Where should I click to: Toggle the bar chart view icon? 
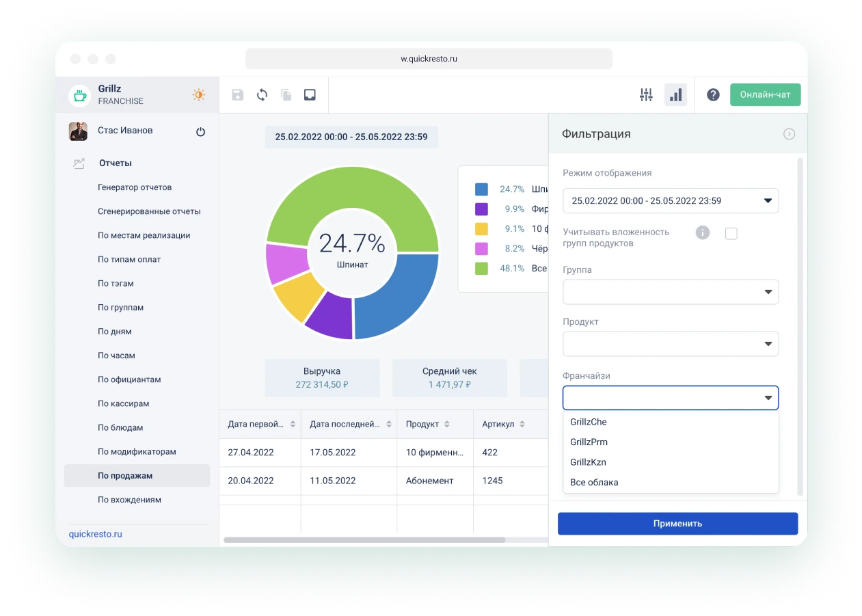pos(675,95)
